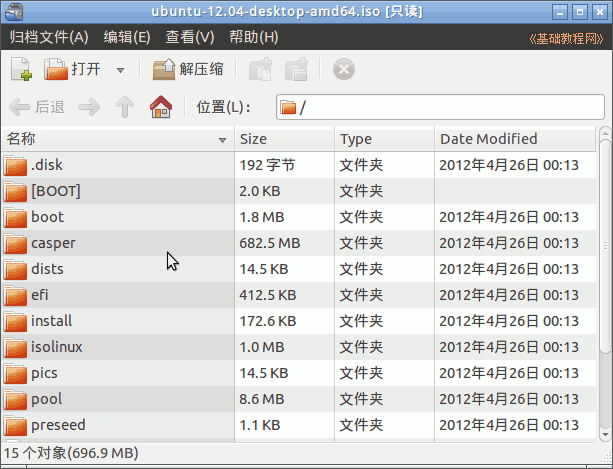Select the pics folder icon
The height and width of the screenshot is (469, 613).
pyautogui.click(x=16, y=373)
